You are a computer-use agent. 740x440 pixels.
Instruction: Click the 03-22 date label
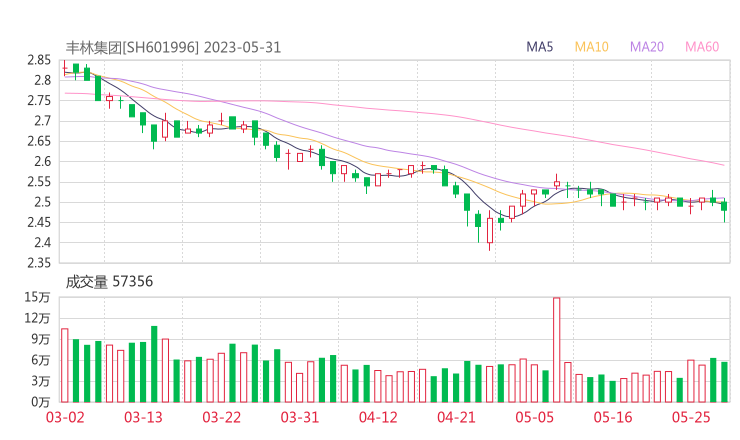tap(221, 417)
